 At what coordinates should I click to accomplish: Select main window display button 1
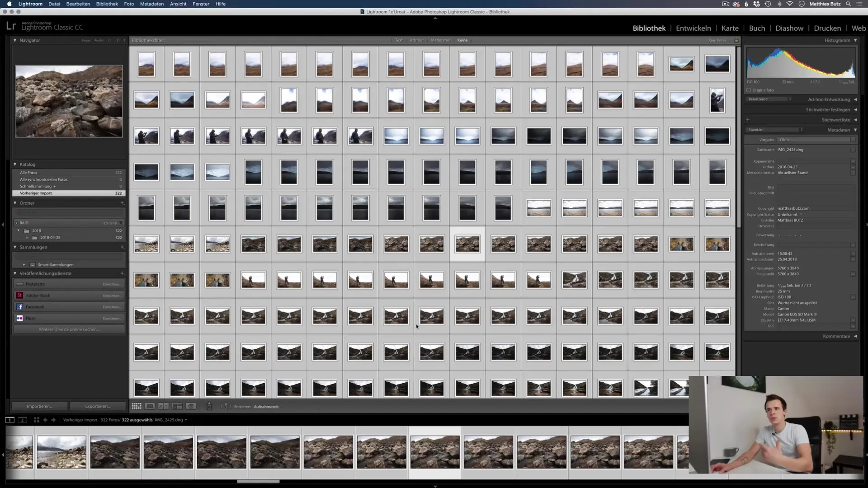pos(9,420)
